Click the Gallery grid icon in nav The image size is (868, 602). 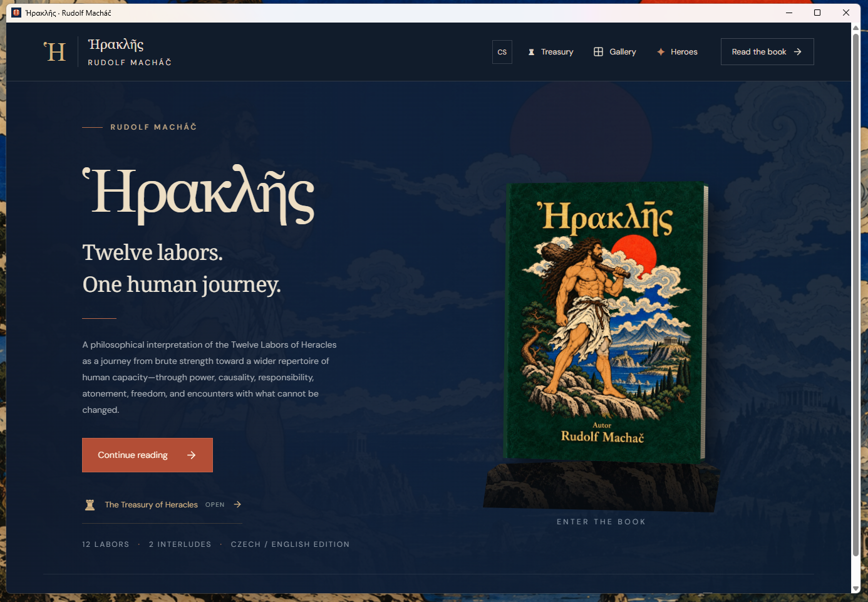click(x=598, y=52)
